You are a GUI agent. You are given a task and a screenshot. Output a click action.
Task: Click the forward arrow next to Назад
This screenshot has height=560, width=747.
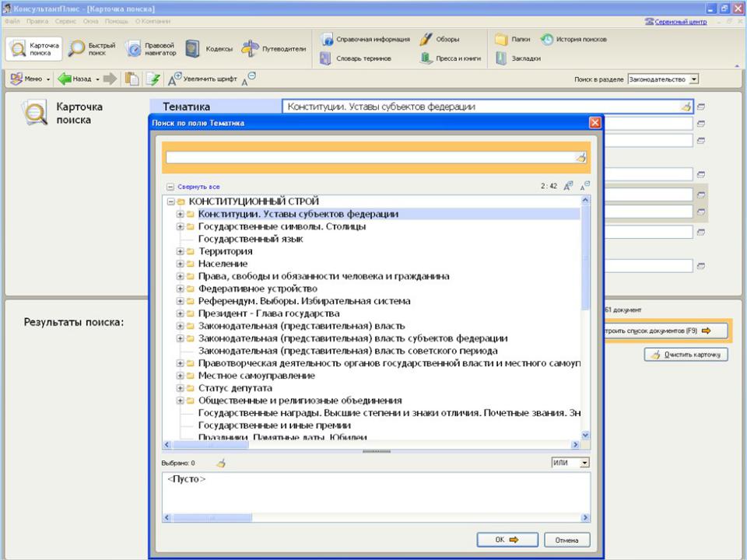pos(110,79)
